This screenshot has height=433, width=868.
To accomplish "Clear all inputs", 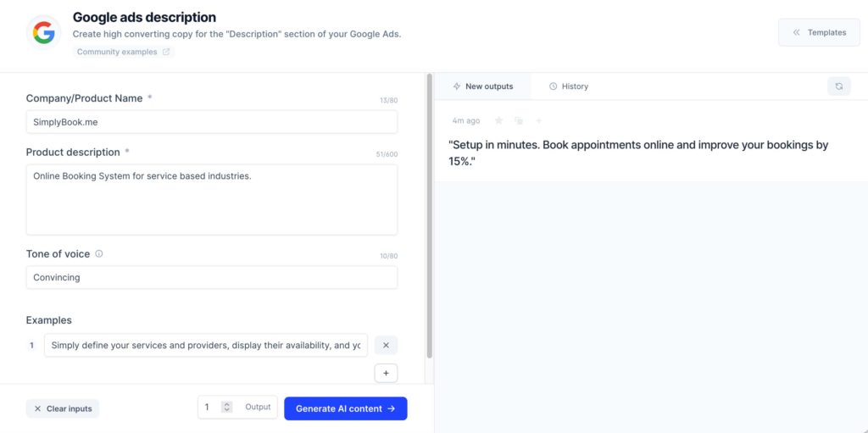I will click(63, 408).
